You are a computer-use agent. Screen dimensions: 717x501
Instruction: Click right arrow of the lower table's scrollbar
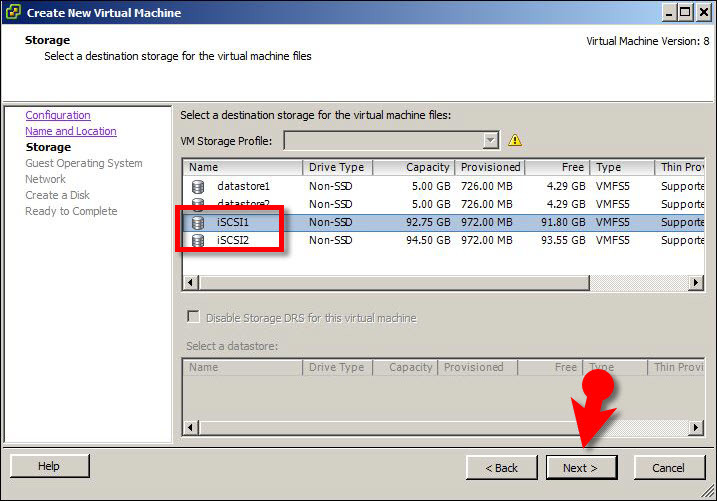click(x=696, y=428)
